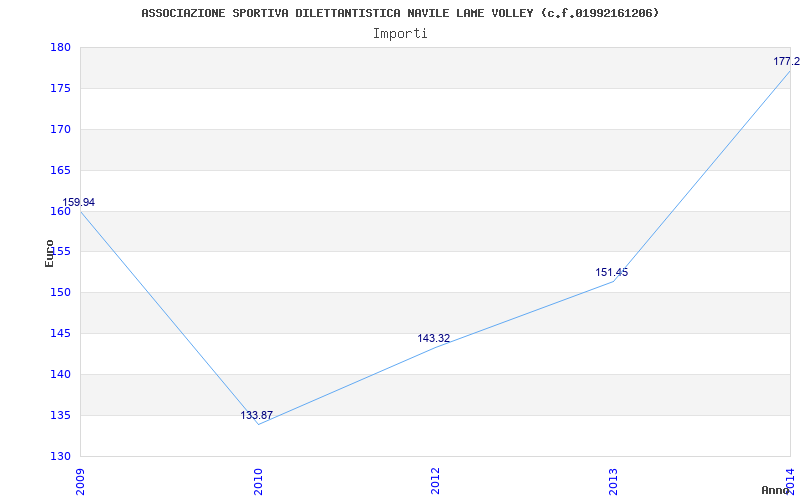Select the 170 y-axis tick label
The width and height of the screenshot is (800, 500).
point(60,129)
